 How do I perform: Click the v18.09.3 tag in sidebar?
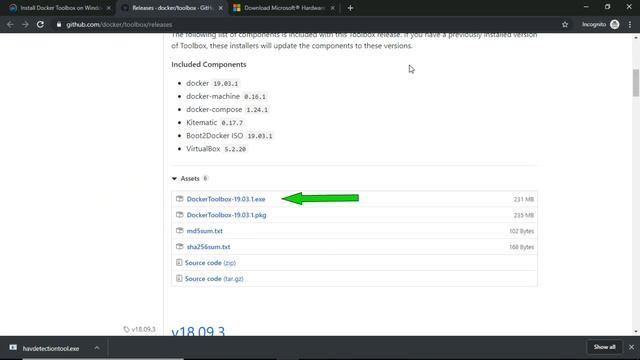143,329
